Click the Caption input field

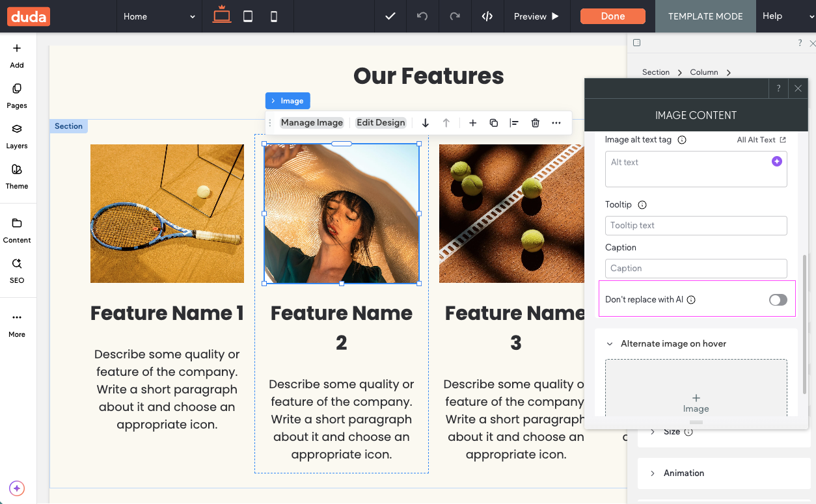(x=696, y=268)
